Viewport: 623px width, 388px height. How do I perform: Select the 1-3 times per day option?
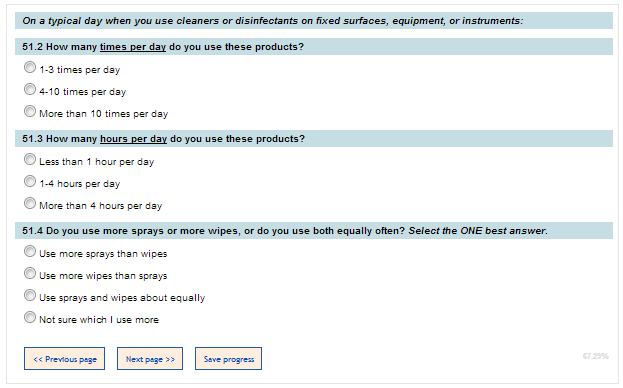point(30,67)
